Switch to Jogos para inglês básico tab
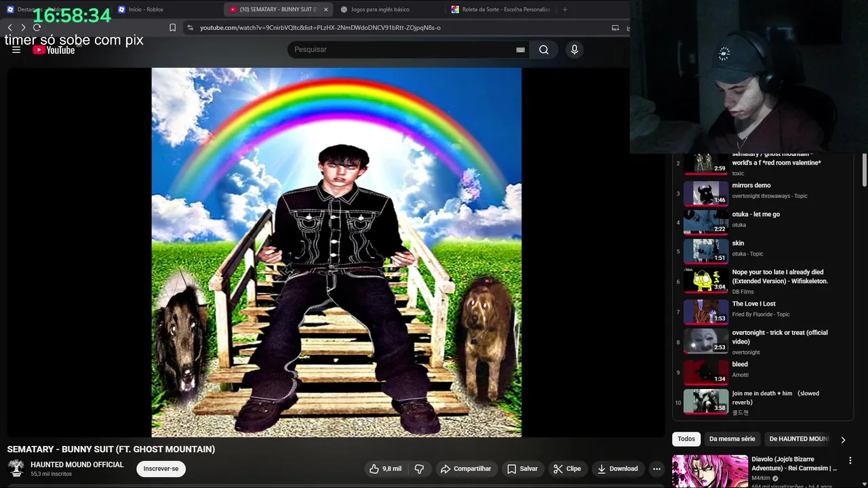The width and height of the screenshot is (868, 488). (390, 9)
